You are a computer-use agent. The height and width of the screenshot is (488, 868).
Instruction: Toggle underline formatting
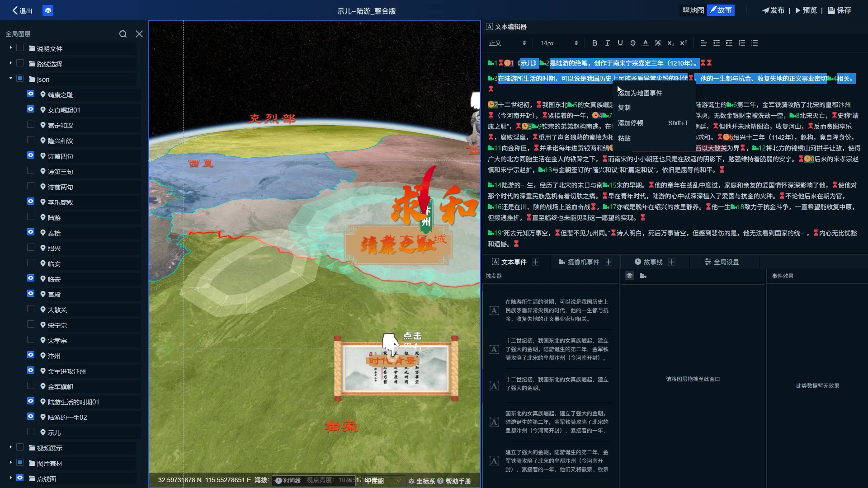pos(620,43)
